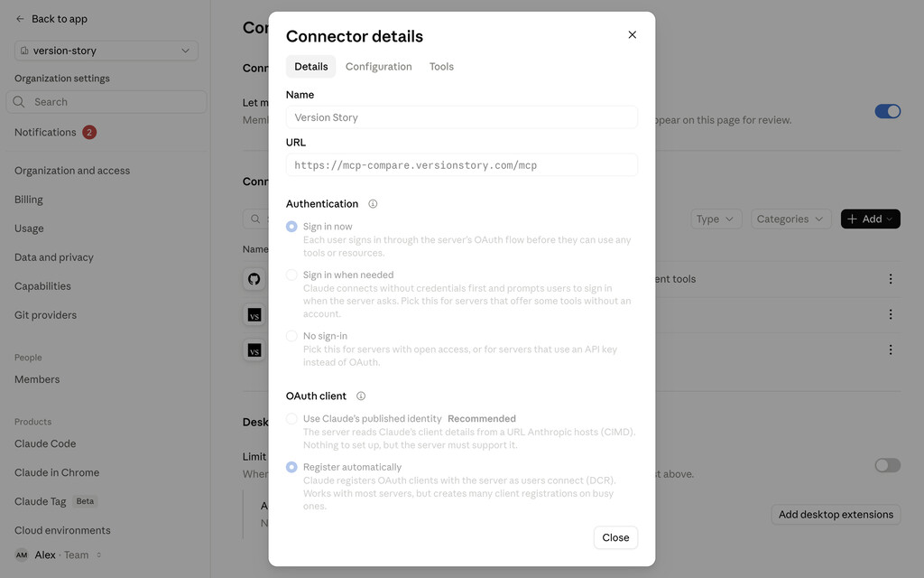The width and height of the screenshot is (924, 578).
Task: Expand the Alex Team account switcher
Action: tap(59, 555)
